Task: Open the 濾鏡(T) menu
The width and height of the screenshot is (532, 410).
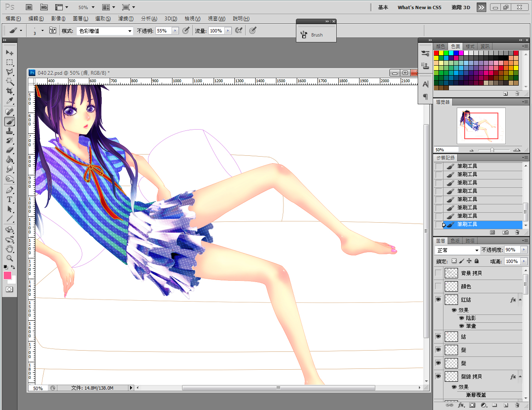Action: click(126, 19)
